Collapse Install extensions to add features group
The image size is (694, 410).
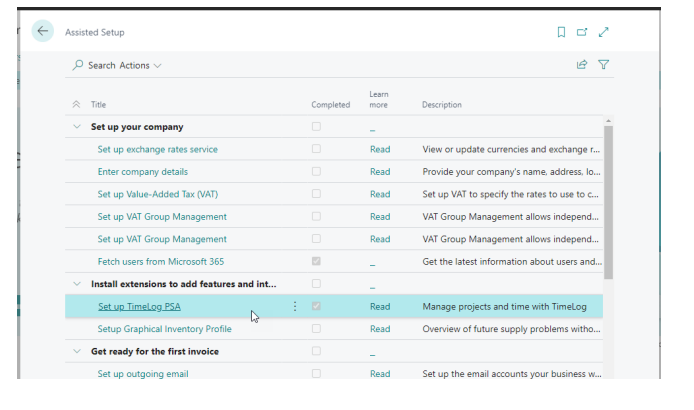[x=77, y=284]
